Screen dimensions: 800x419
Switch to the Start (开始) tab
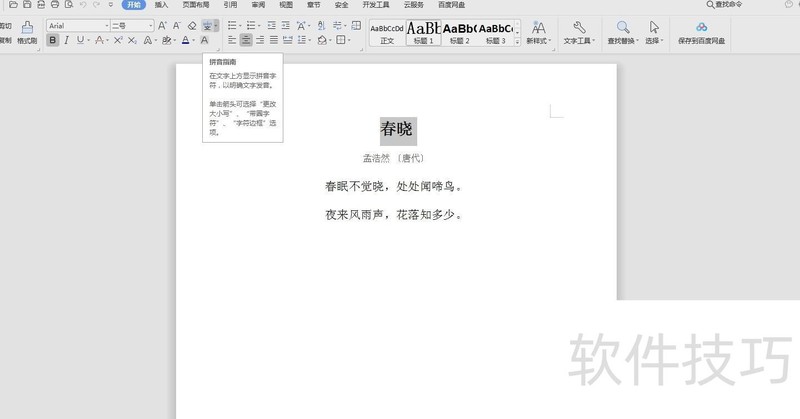point(134,5)
